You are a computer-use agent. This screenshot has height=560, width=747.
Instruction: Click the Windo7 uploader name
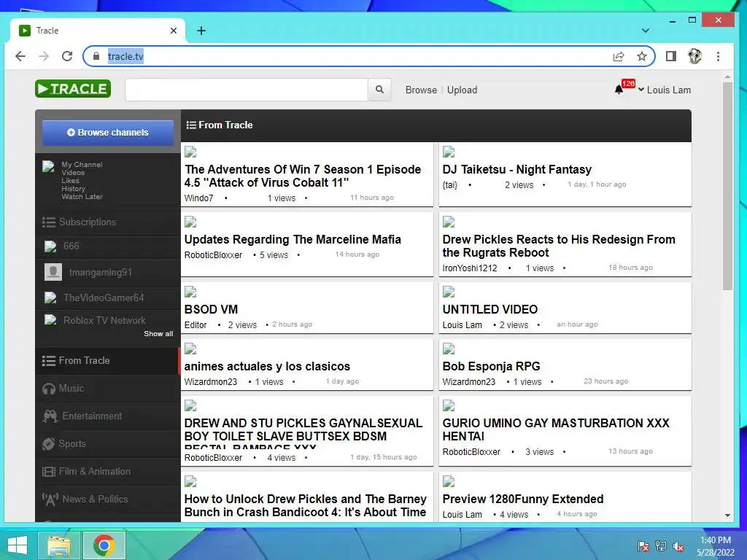(x=198, y=198)
